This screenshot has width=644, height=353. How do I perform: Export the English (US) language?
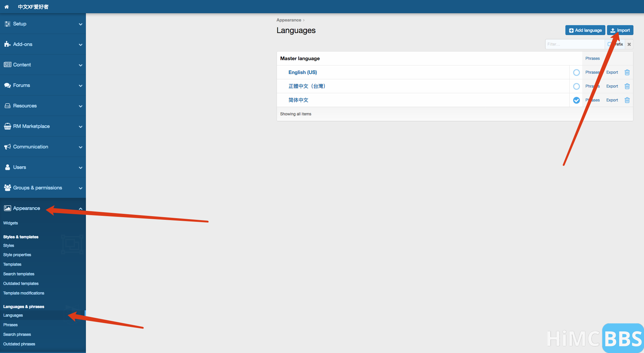point(612,72)
